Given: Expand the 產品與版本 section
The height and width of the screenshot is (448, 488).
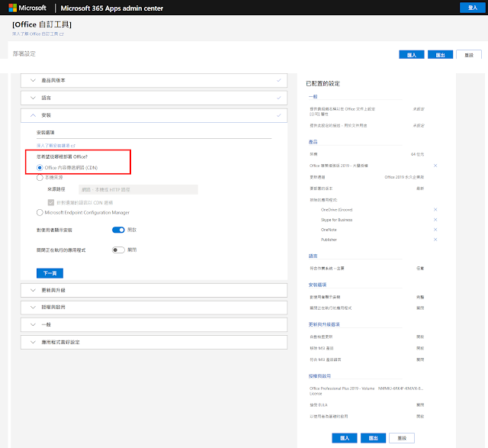Looking at the screenshot, I should coord(154,80).
